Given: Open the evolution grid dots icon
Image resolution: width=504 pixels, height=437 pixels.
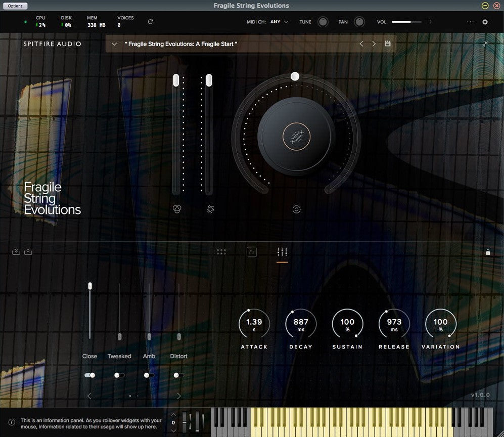Looking at the screenshot, I should point(221,252).
